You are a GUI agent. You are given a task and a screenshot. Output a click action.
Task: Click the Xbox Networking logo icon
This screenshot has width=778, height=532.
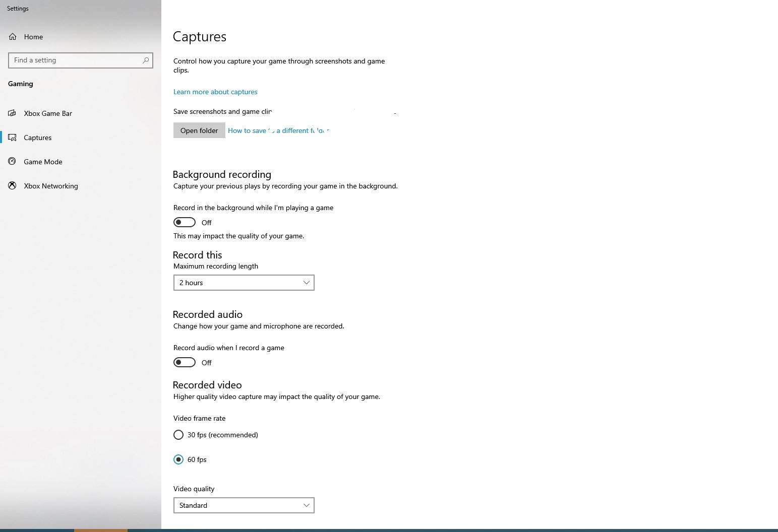coord(12,186)
